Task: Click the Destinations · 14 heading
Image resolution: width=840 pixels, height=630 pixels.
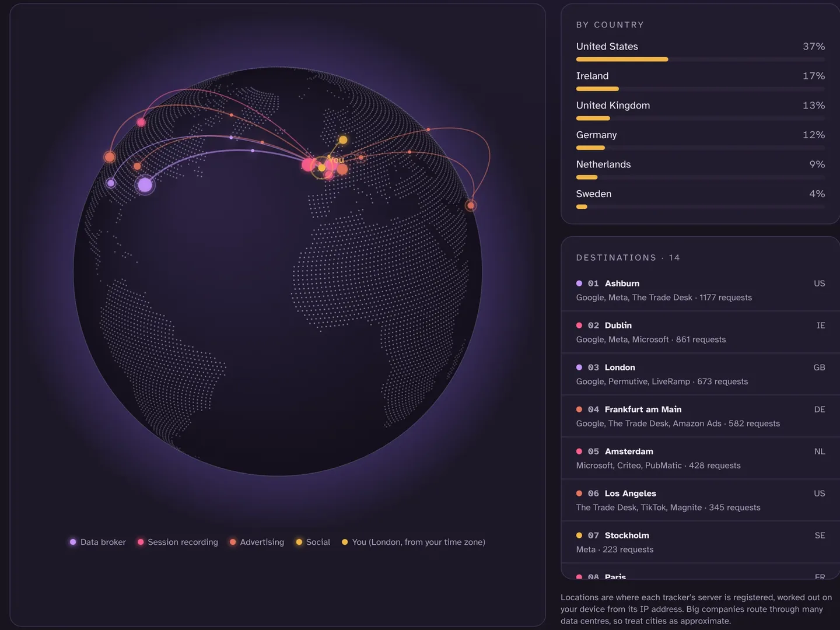Action: tap(628, 258)
